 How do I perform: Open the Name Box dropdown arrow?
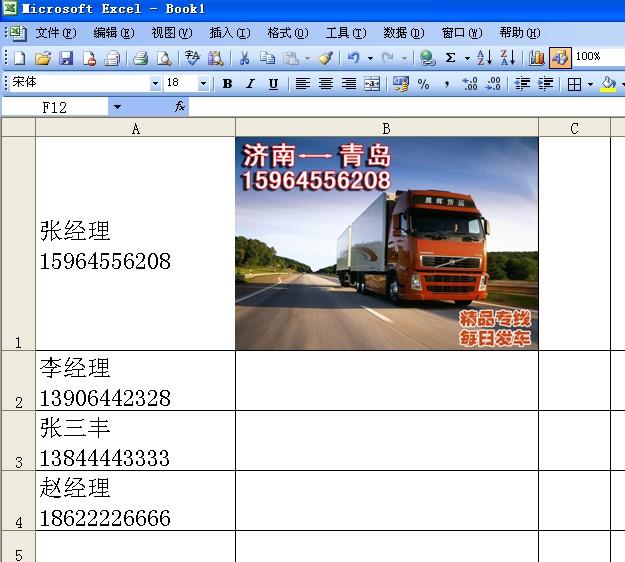pos(117,107)
